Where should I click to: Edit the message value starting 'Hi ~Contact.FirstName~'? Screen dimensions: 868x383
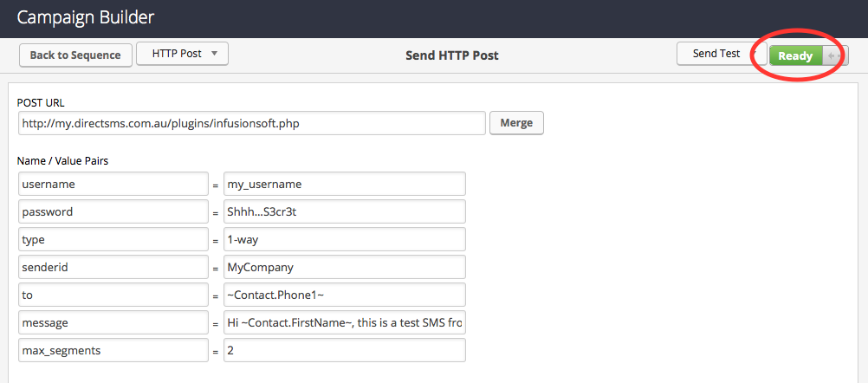point(344,322)
